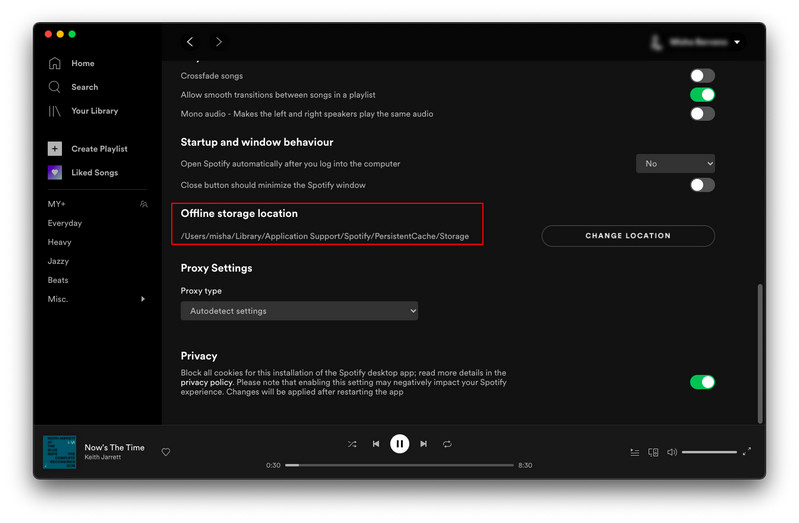Adjust the volume slider
Screen dimensions: 799x523
[709, 452]
